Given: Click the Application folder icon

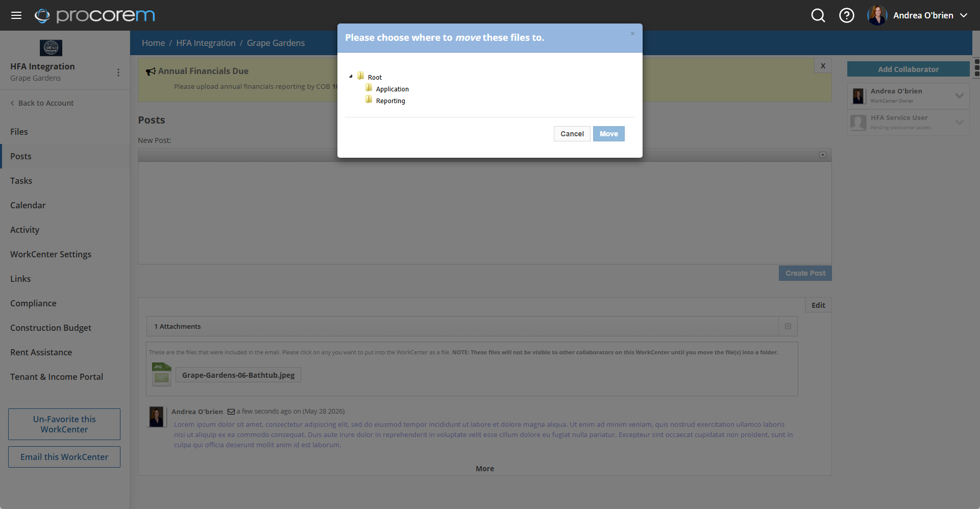Looking at the screenshot, I should click(369, 88).
